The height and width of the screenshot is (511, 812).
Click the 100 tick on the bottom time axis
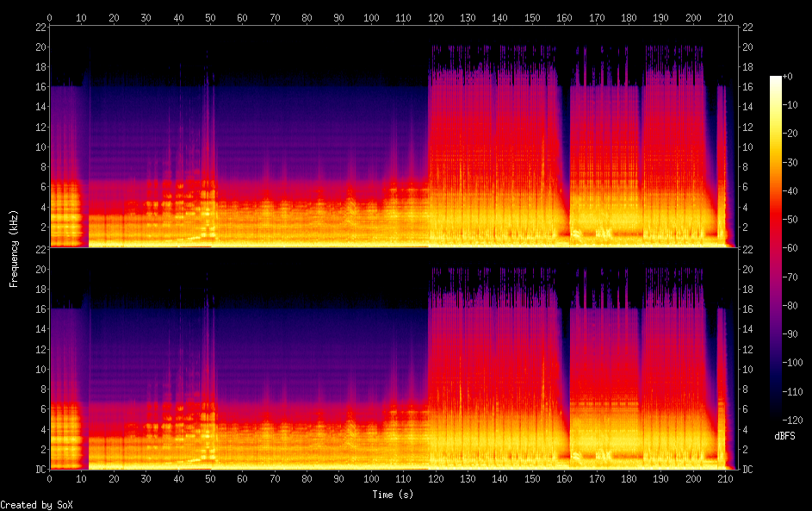(x=371, y=479)
